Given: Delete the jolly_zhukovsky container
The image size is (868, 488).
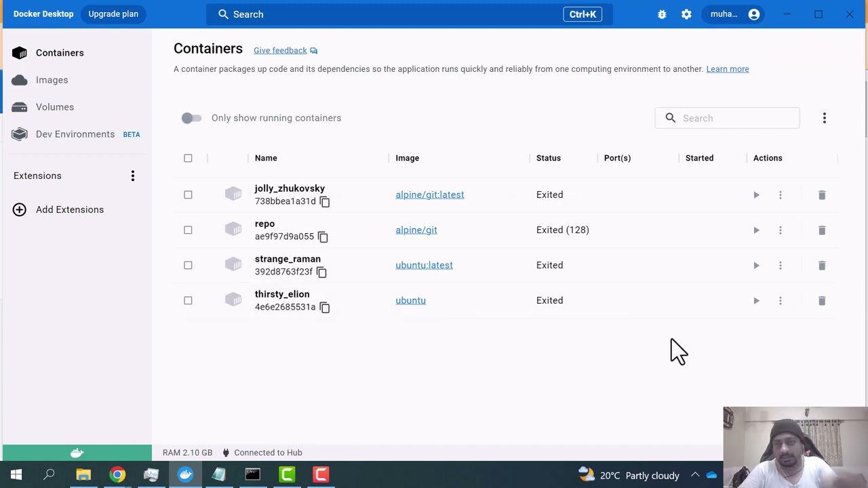Looking at the screenshot, I should tap(822, 195).
